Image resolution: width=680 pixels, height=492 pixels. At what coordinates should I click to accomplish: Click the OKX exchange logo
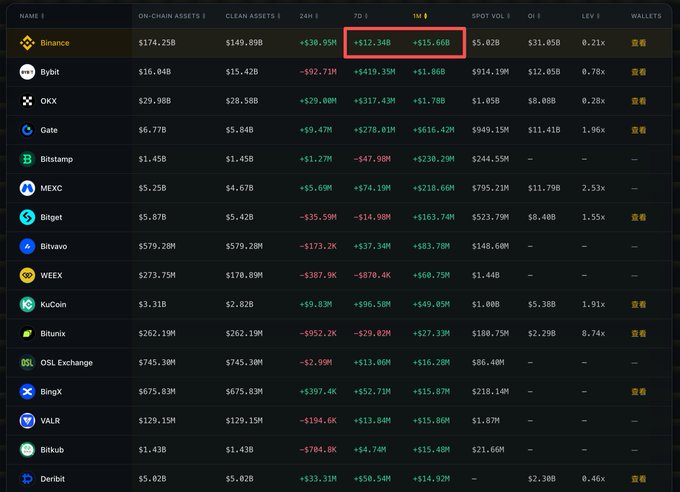click(x=27, y=101)
